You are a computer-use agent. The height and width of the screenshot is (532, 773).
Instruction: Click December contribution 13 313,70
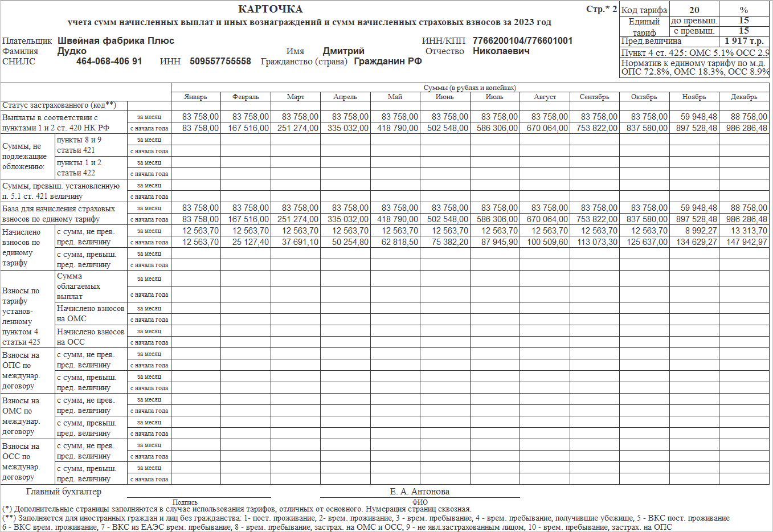(x=749, y=231)
